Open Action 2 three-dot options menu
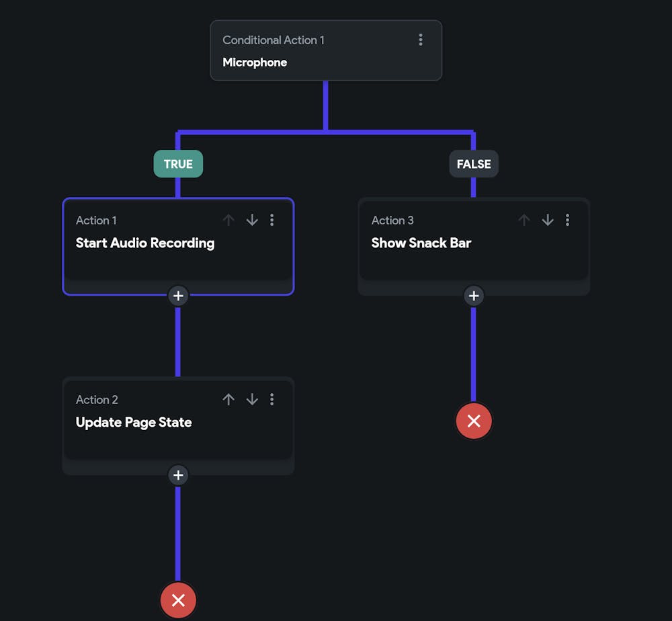This screenshot has height=621, width=672. [x=272, y=399]
